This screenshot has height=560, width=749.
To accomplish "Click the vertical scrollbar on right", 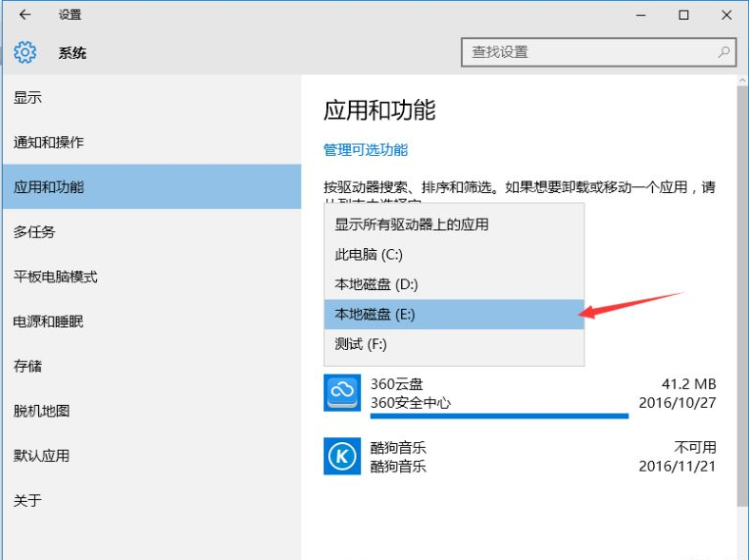I will coord(741,285).
